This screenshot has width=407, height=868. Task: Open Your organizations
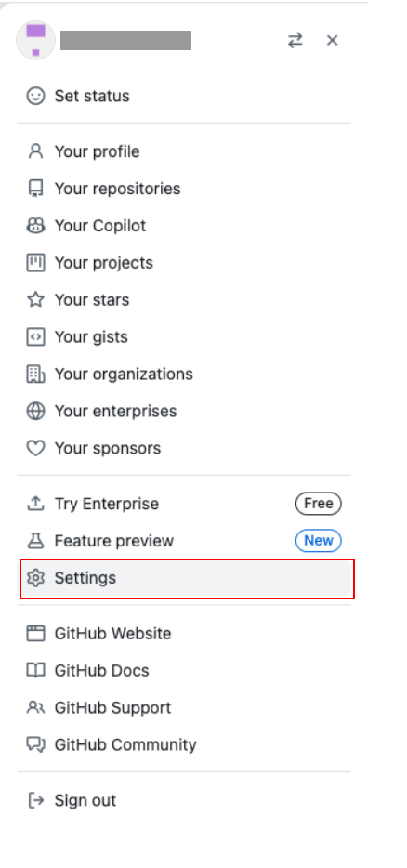tap(186, 375)
